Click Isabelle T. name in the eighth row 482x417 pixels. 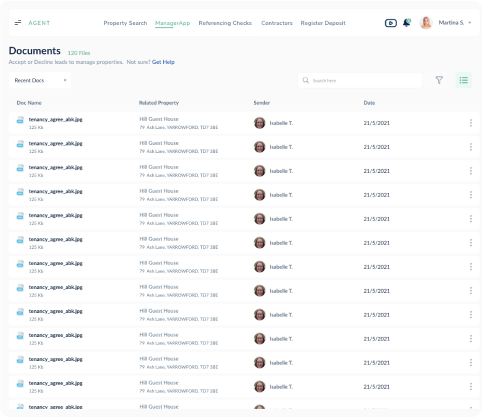tap(281, 291)
